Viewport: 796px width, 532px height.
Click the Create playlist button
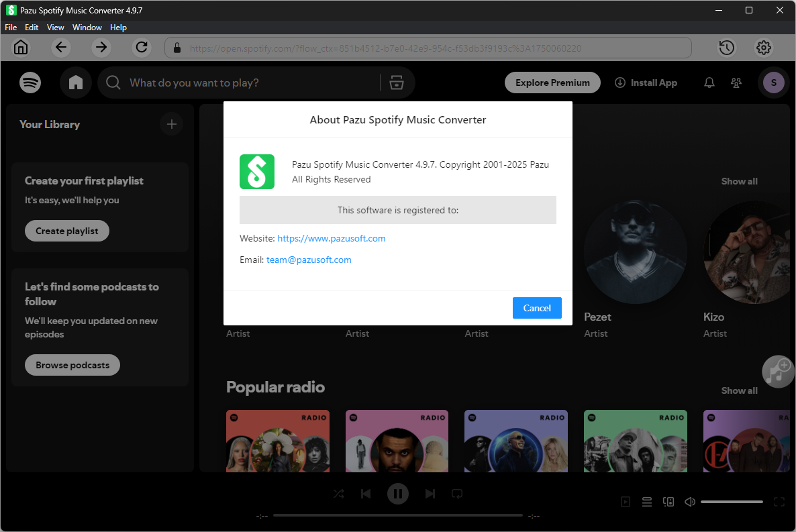coord(67,231)
